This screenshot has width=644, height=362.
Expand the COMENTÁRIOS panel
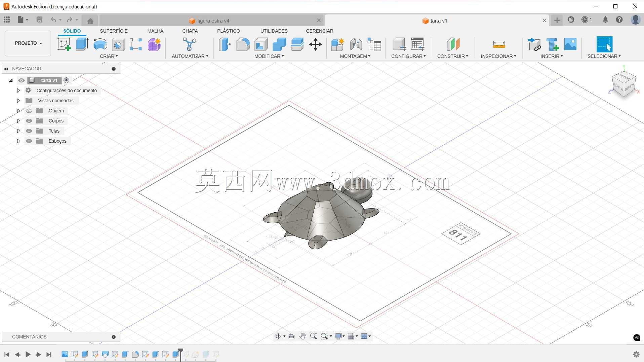[114, 337]
